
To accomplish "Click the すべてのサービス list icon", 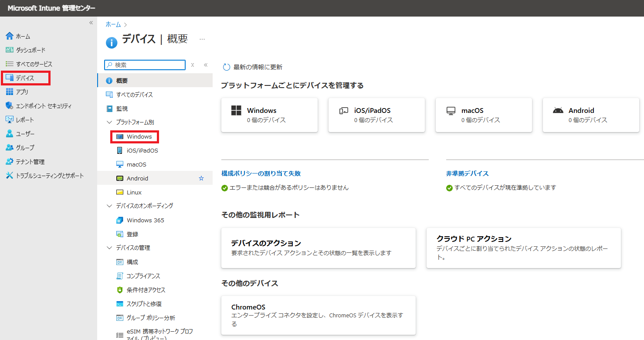I will [10, 64].
